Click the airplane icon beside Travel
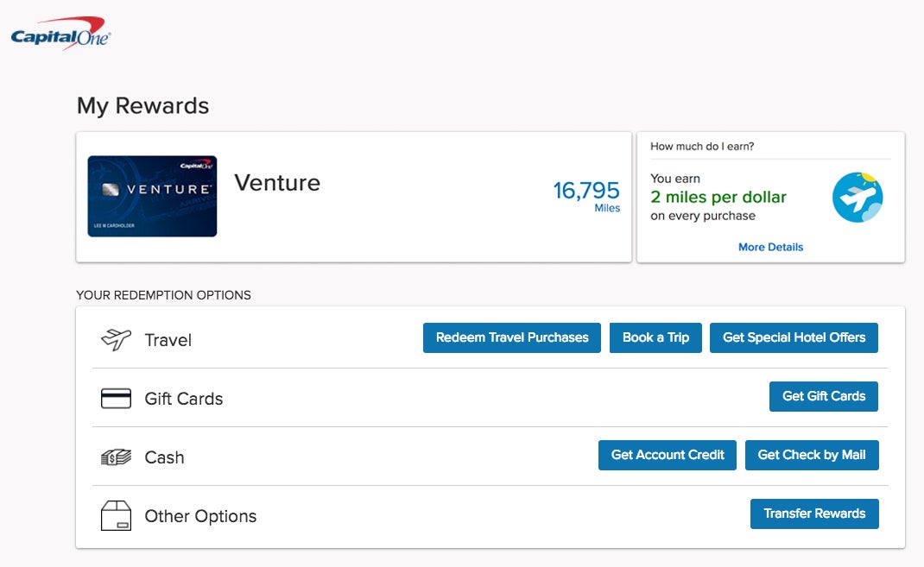Viewport: 924px width, 567px height. tap(116, 339)
